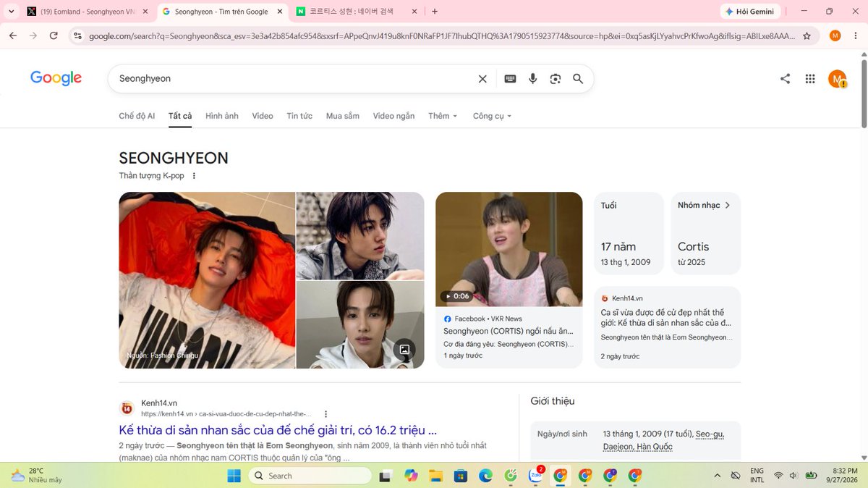Expand the Công cụ dropdown
The height and width of the screenshot is (488, 868).
point(493,116)
